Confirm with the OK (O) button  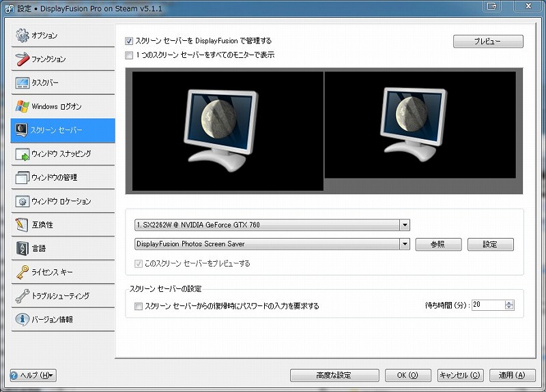click(x=407, y=376)
